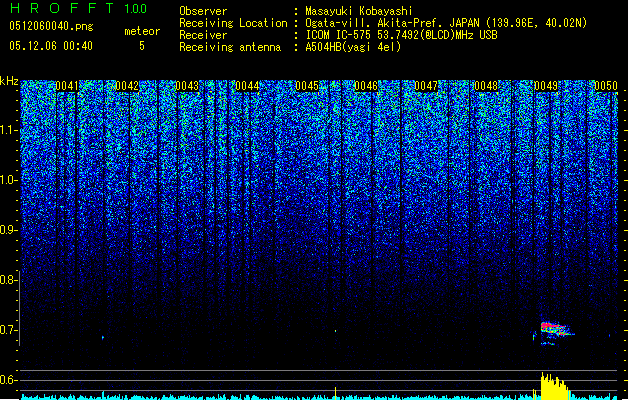Click the 0047 time marker
The image size is (629, 400).
point(426,86)
